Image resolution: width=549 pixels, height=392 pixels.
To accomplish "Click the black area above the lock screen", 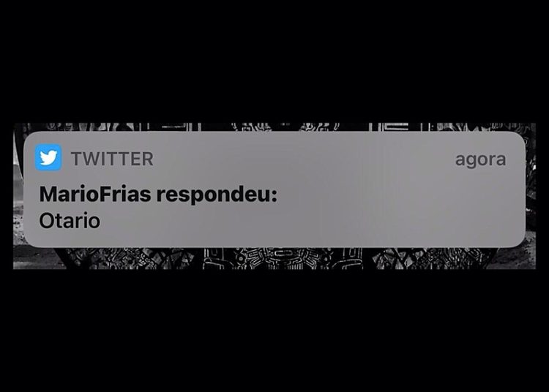I will tap(274, 61).
